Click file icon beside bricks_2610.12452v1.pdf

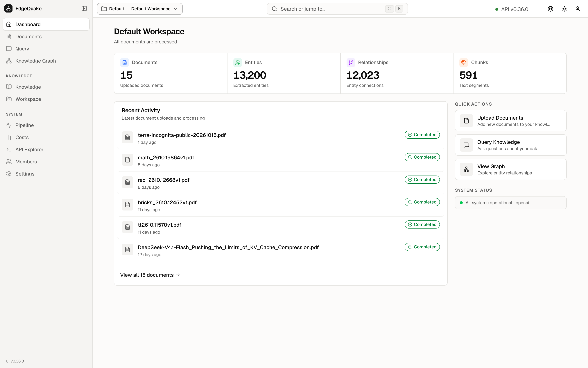pyautogui.click(x=127, y=205)
